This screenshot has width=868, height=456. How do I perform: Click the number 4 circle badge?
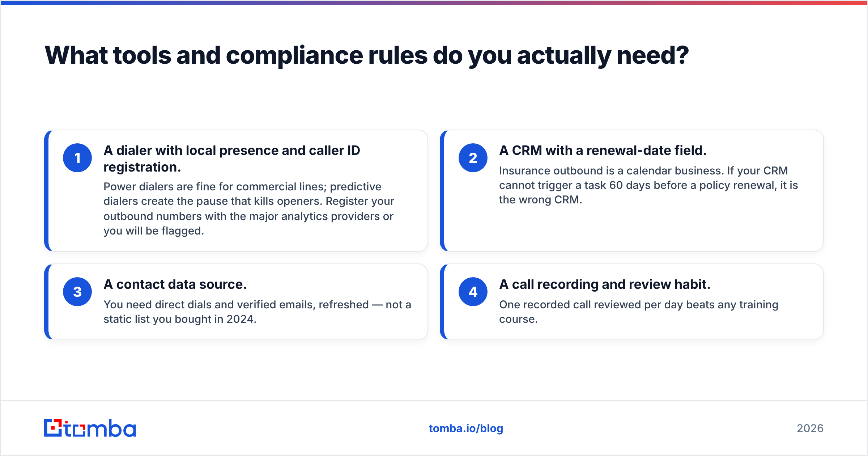(x=473, y=292)
